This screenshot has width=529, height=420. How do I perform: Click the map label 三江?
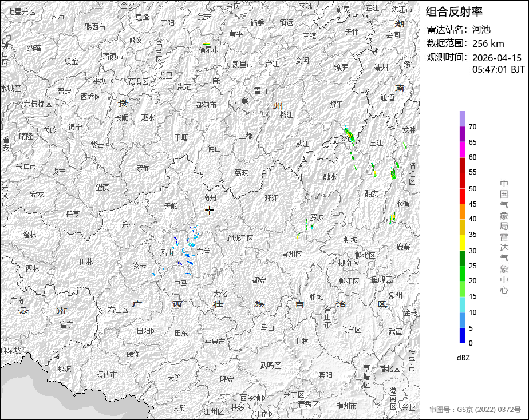pyautogui.click(x=376, y=143)
